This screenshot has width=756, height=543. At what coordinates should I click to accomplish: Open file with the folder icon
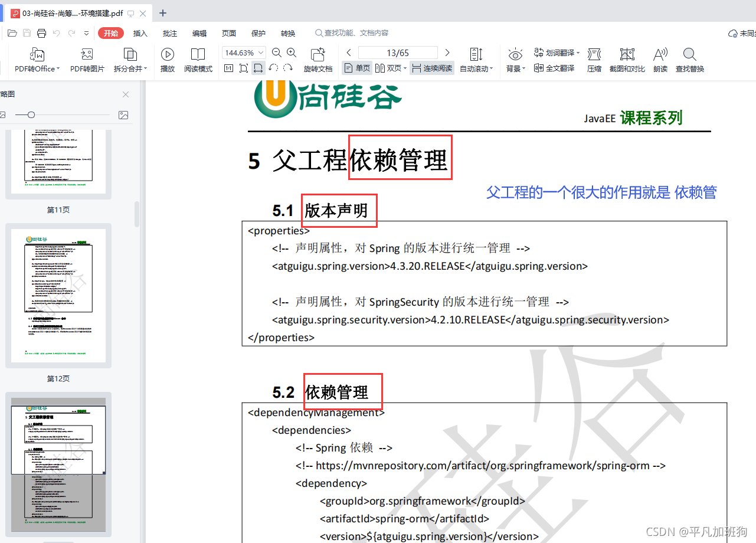pos(12,33)
